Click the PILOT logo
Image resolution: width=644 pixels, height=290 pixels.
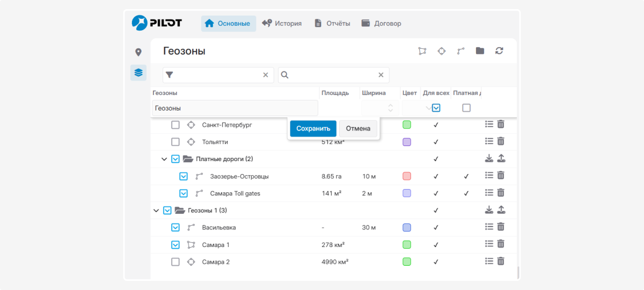click(x=157, y=23)
